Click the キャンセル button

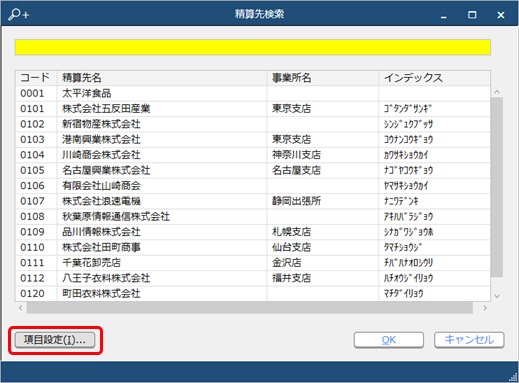[469, 340]
